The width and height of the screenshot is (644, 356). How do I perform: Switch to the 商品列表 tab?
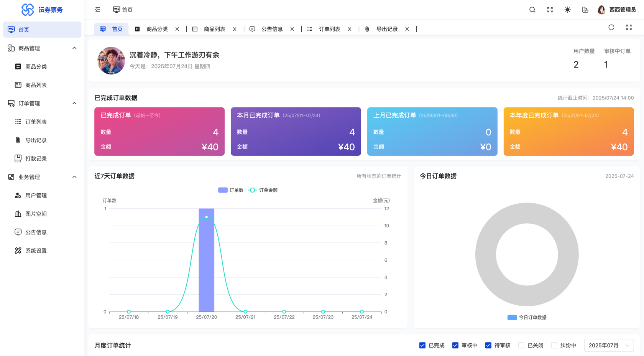click(x=214, y=29)
